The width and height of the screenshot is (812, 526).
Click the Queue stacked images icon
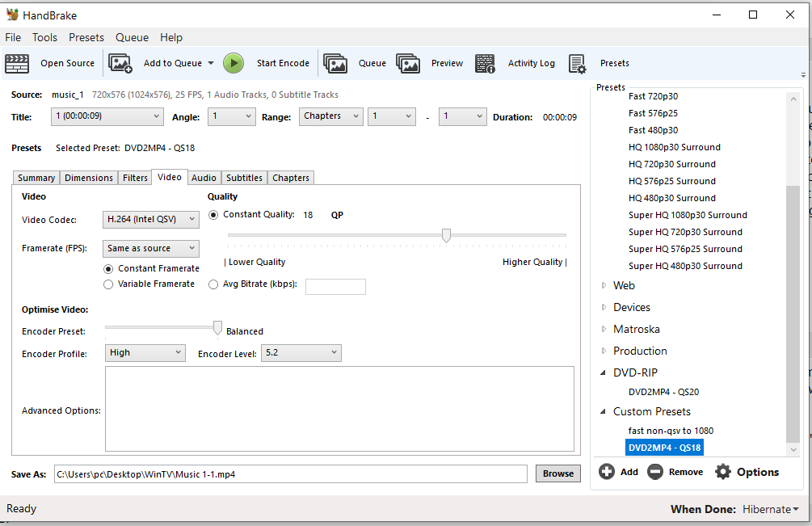pos(335,63)
